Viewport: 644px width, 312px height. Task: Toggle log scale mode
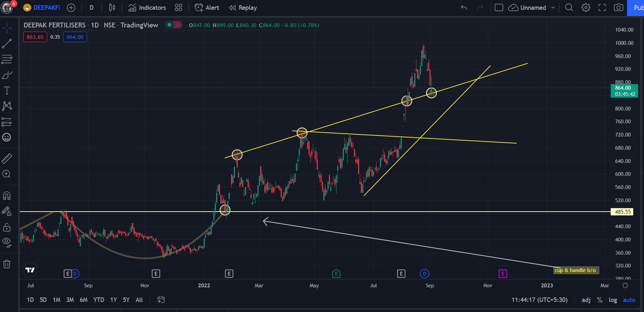614,300
